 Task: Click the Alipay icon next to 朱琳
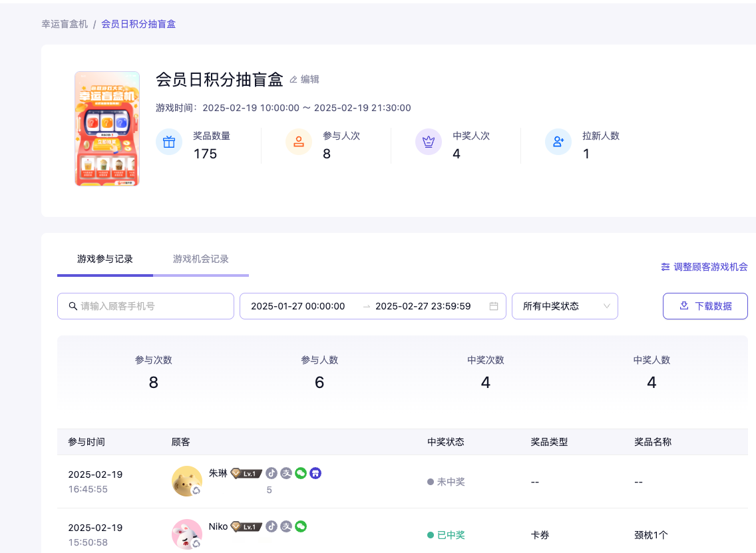pyautogui.click(x=286, y=473)
